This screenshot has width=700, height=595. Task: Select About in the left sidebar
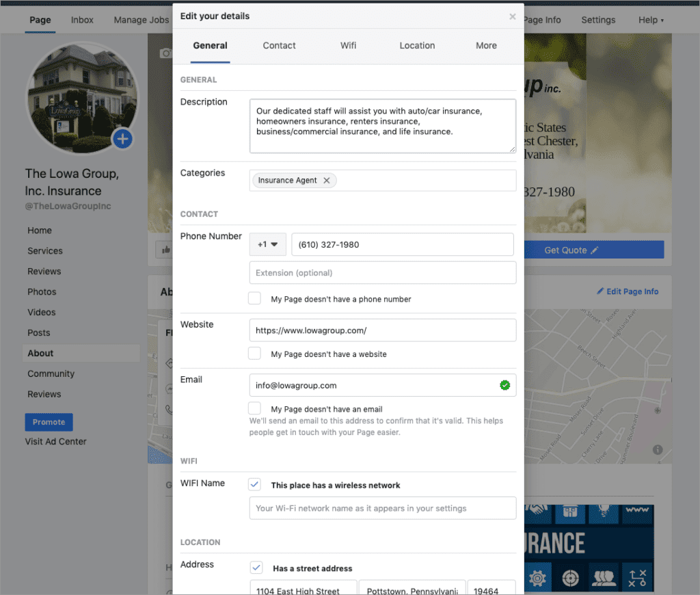81,354
